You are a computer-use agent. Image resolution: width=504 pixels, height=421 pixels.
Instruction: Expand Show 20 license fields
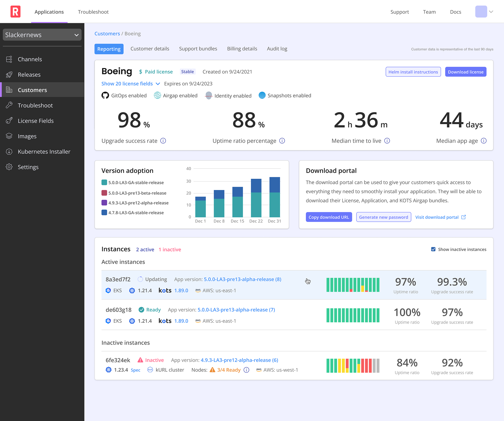(130, 84)
